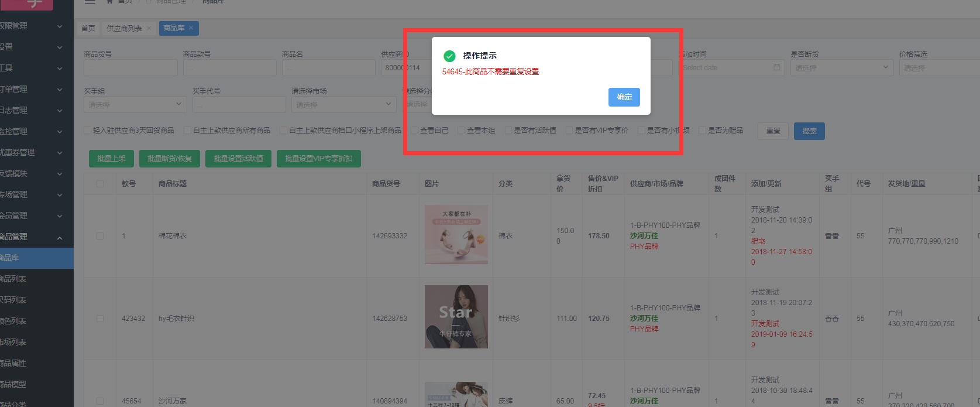This screenshot has width=980, height=407.
Task: Click the 批量断货/恢复 button
Action: [170, 159]
